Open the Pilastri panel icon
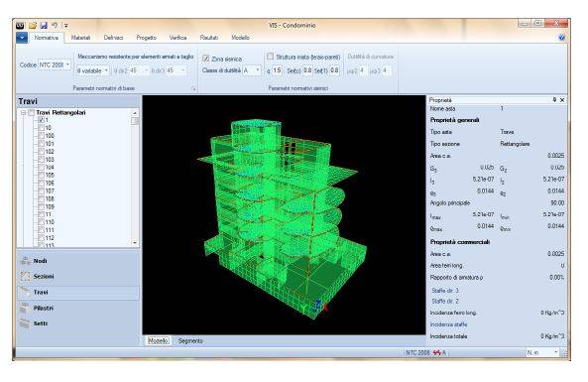This screenshot has height=382, width=588. click(25, 308)
